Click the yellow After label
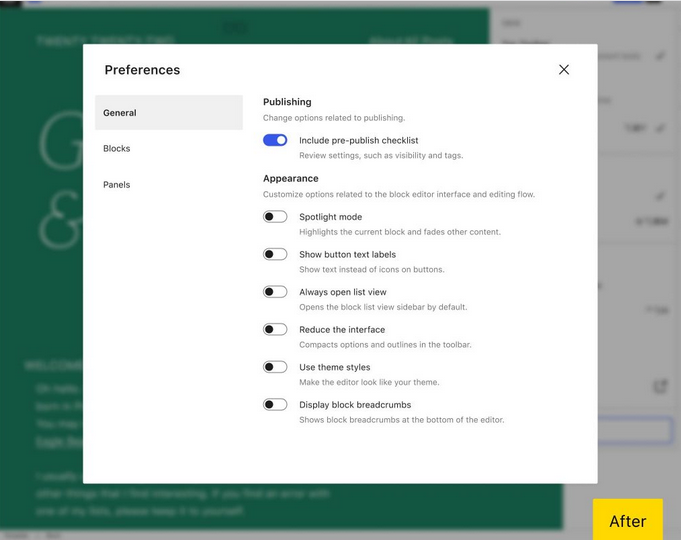Viewport: 681px width, 540px height. point(627,520)
